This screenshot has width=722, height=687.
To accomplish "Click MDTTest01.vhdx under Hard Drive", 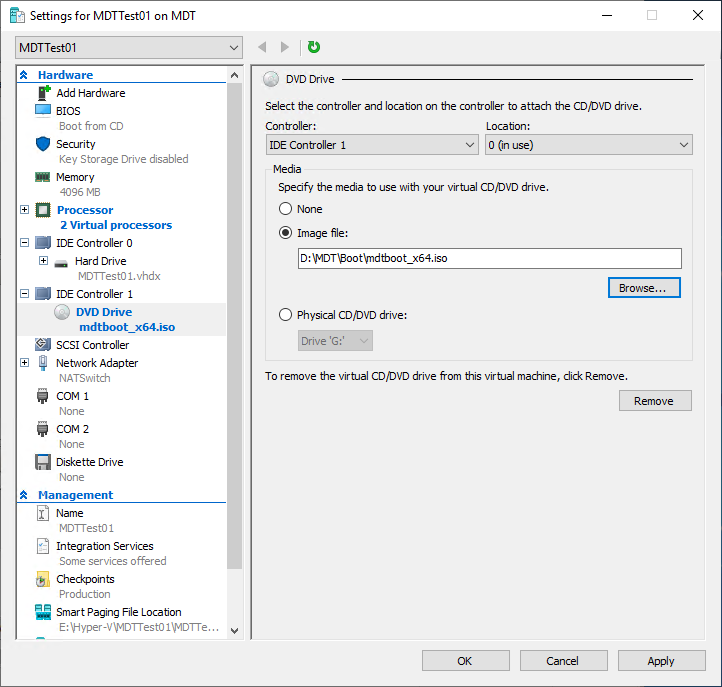I will click(x=119, y=276).
